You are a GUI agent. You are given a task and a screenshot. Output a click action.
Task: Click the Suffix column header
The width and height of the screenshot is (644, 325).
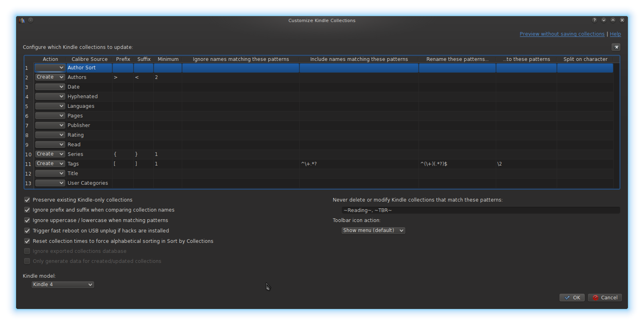click(144, 59)
